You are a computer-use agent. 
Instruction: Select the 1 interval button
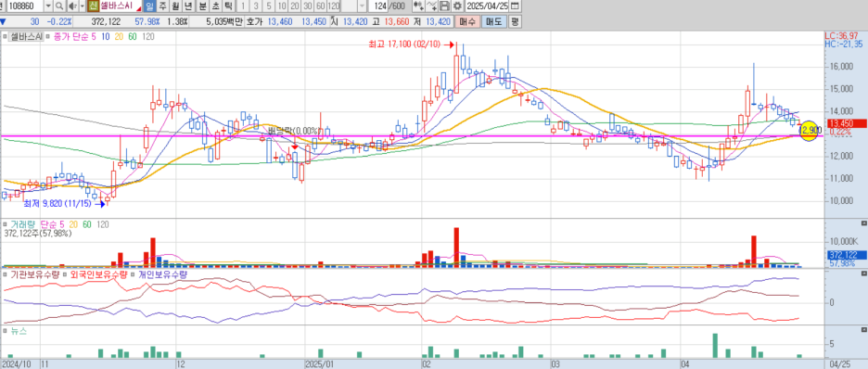(x=242, y=6)
